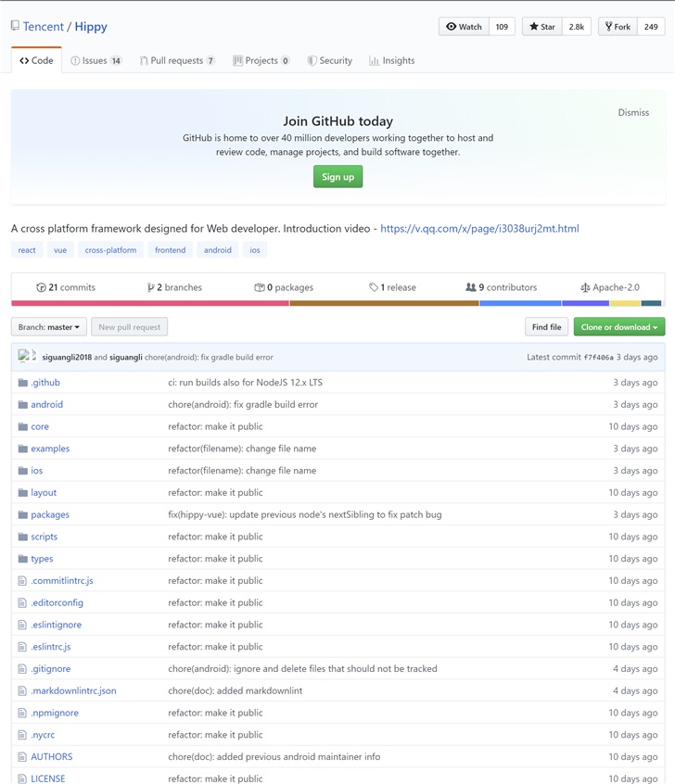
Task: Open the Tencent organization link
Action: coord(44,27)
